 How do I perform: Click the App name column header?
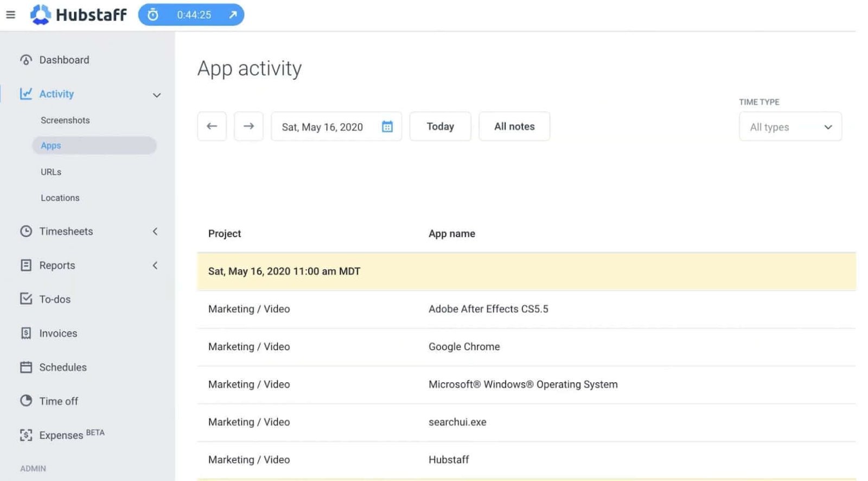coord(452,233)
